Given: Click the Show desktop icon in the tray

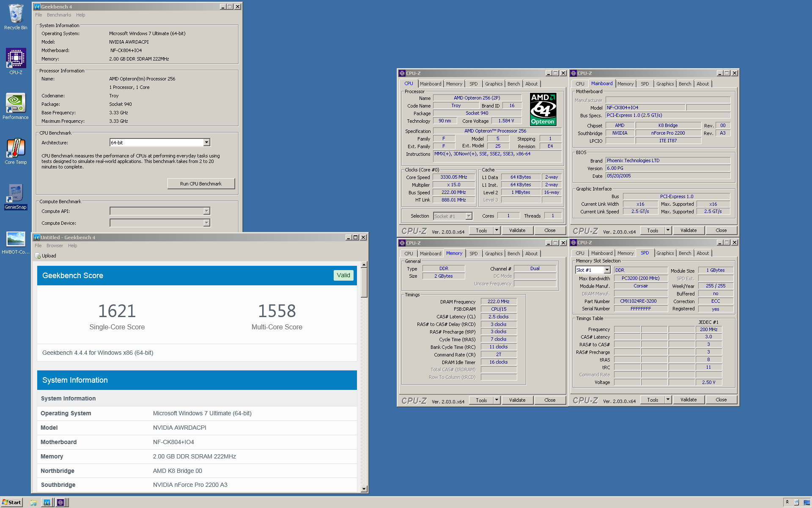Looking at the screenshot, I should pyautogui.click(x=807, y=502).
